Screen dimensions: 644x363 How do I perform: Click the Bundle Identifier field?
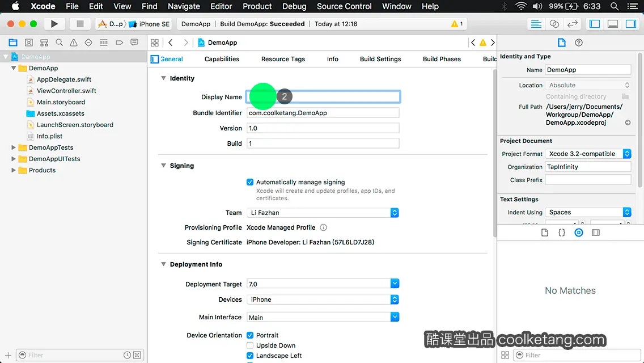(323, 113)
